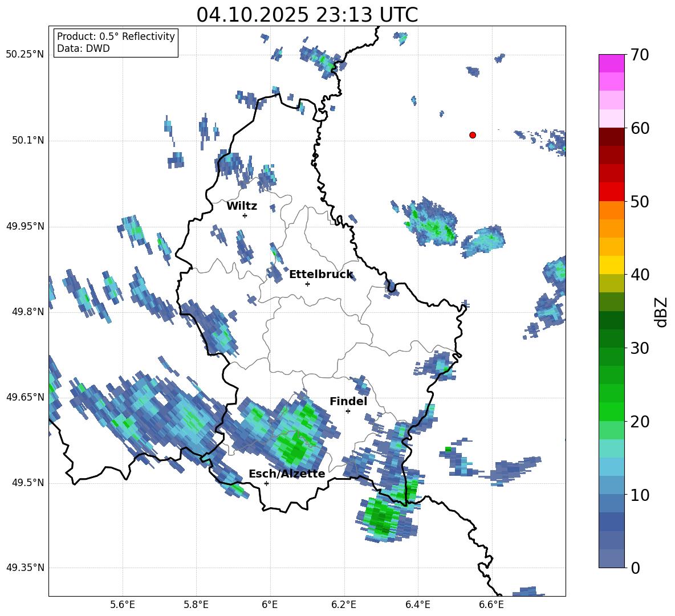Viewport: 675px width, 616px height.
Task: Click the dBZ colorbar axis label
Action: pyautogui.click(x=661, y=312)
